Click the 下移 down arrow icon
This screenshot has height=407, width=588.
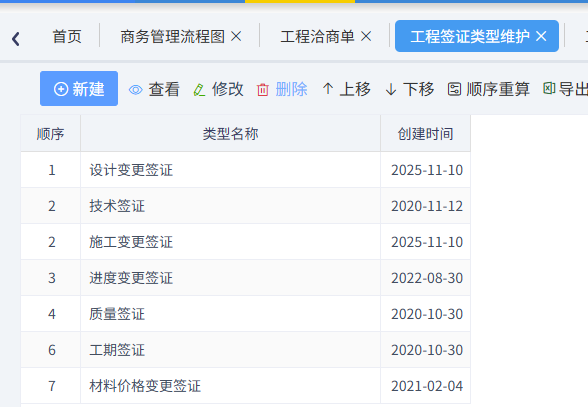pyautogui.click(x=391, y=90)
